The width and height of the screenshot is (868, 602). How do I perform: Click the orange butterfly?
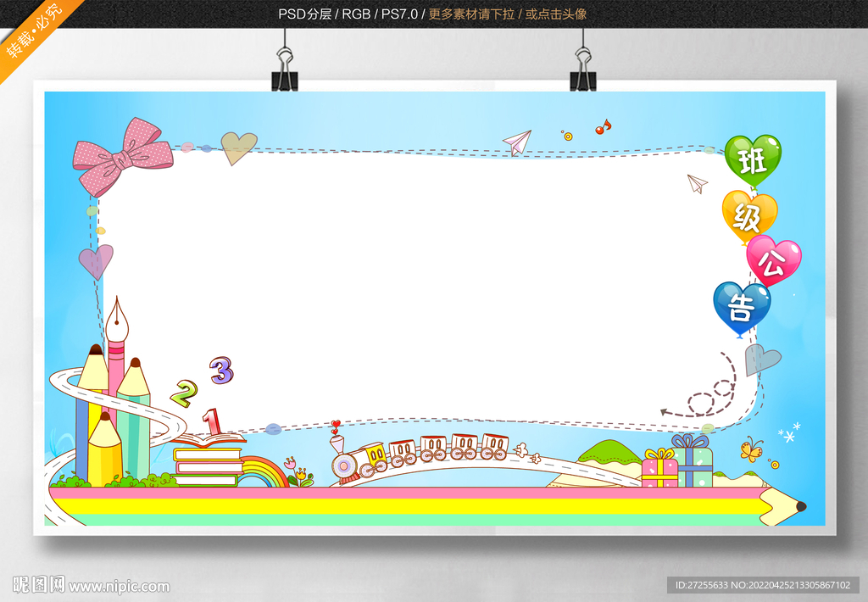pyautogui.click(x=752, y=449)
